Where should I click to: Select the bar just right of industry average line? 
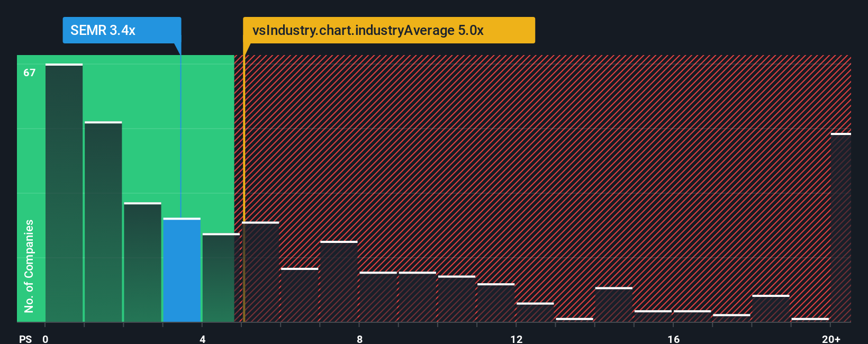coord(261,271)
